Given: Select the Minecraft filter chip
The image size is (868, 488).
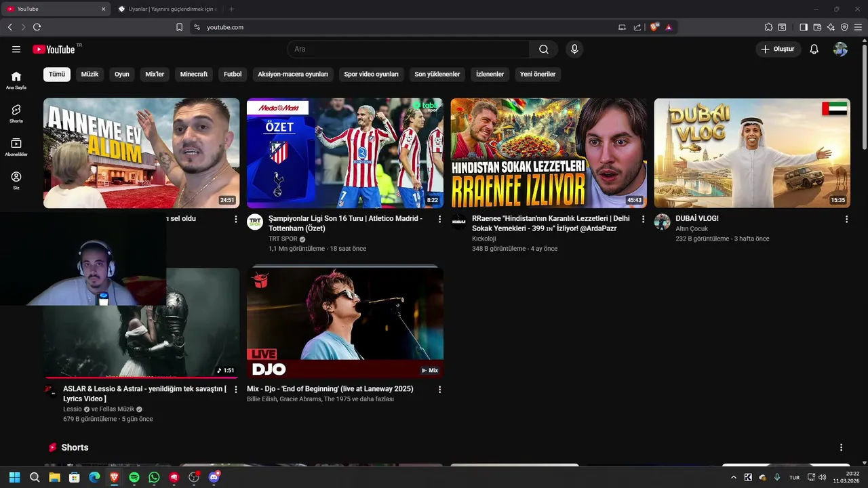Looking at the screenshot, I should 194,75.
